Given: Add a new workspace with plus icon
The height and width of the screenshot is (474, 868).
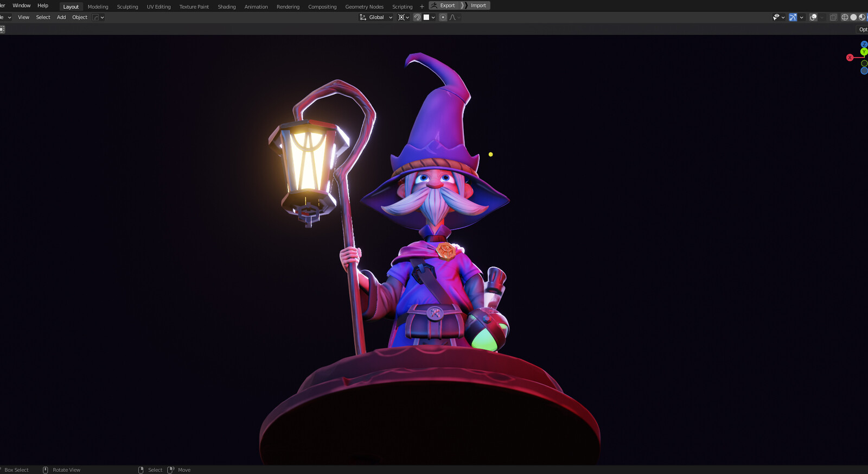Looking at the screenshot, I should pos(422,7).
